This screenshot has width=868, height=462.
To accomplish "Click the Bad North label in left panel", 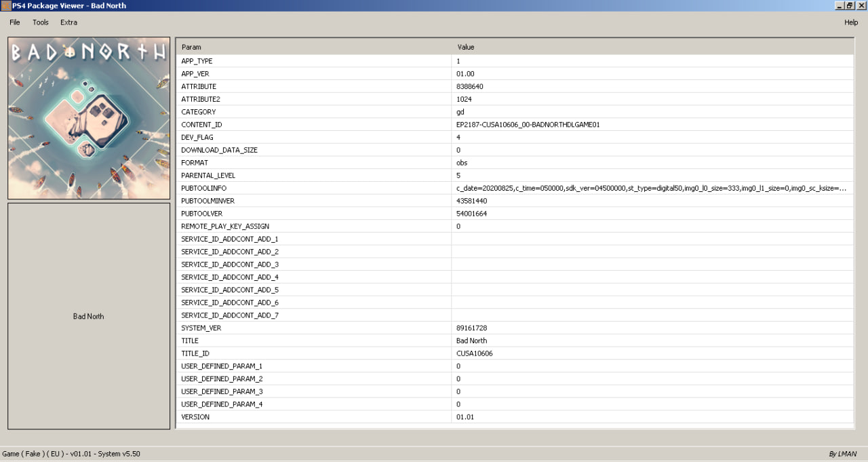I will (x=88, y=316).
